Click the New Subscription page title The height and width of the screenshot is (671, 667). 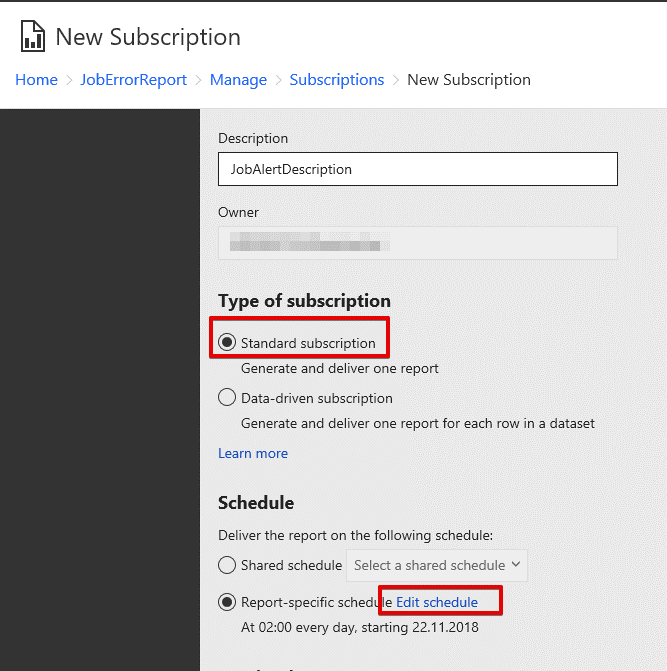(x=148, y=37)
